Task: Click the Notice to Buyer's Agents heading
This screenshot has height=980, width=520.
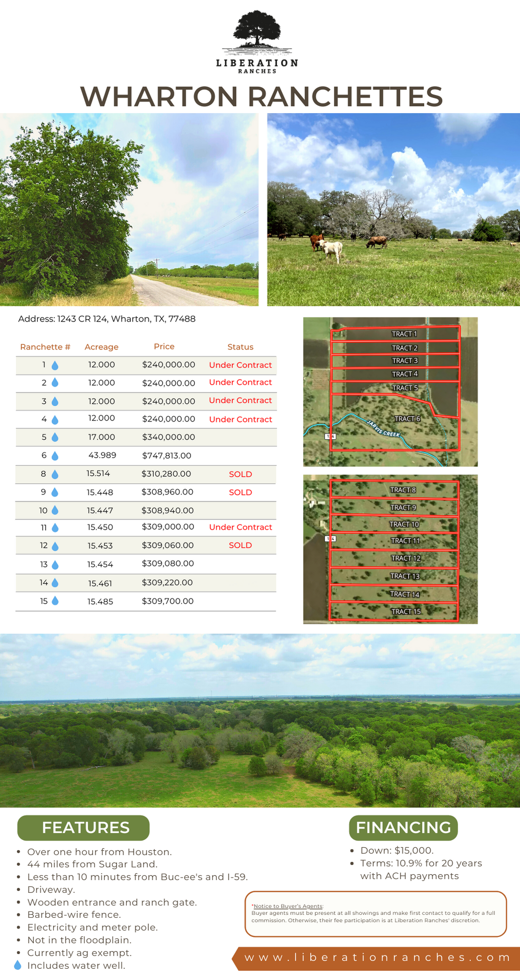Action: pos(287,906)
